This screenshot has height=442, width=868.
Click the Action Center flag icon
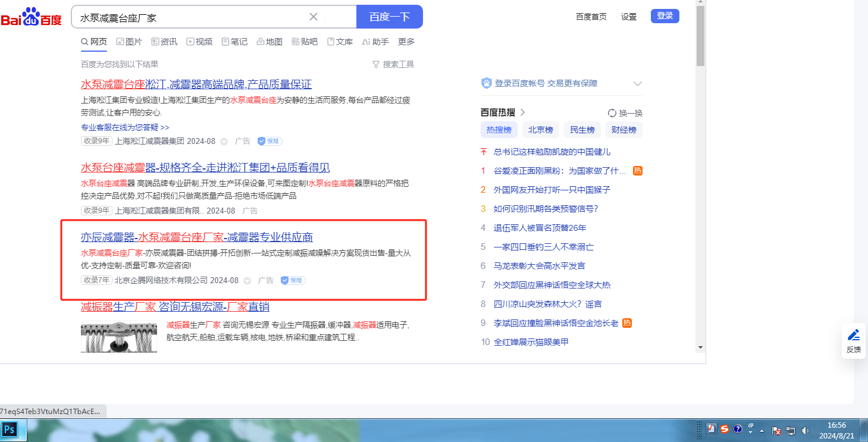coord(776,430)
